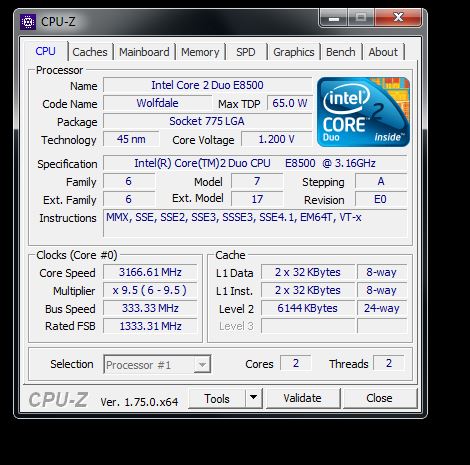
Task: Click the CPU-Z app icon in title bar
Action: click(x=28, y=22)
